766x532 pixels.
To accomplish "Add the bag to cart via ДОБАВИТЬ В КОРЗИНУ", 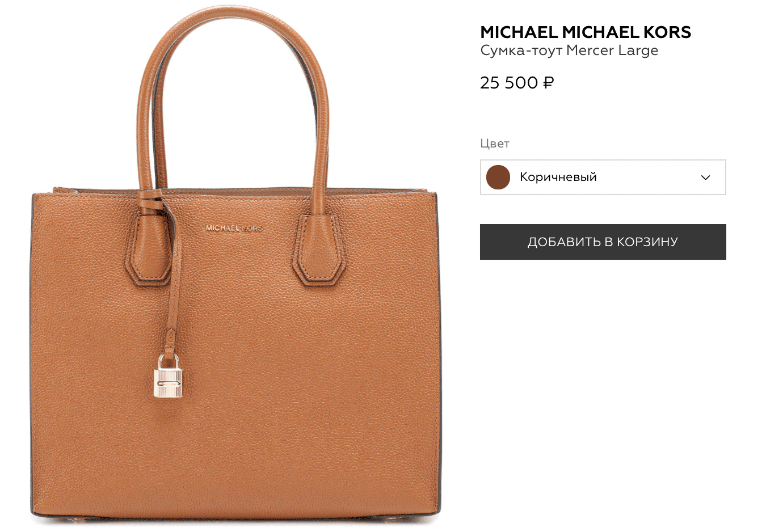I will pyautogui.click(x=603, y=242).
